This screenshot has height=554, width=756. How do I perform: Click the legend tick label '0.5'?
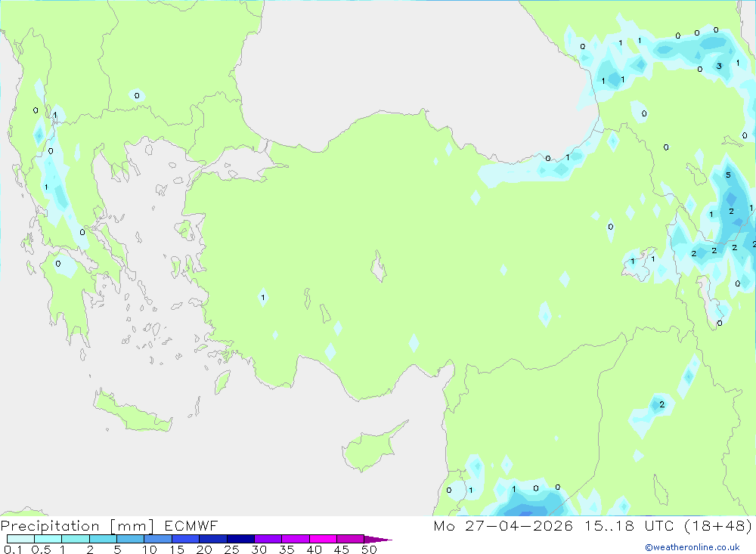pyautogui.click(x=41, y=549)
